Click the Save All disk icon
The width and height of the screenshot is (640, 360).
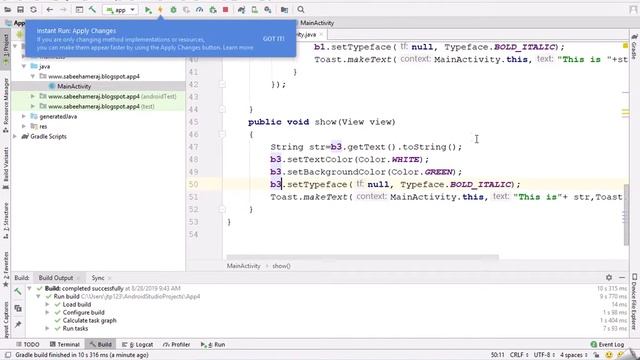[x=20, y=9]
